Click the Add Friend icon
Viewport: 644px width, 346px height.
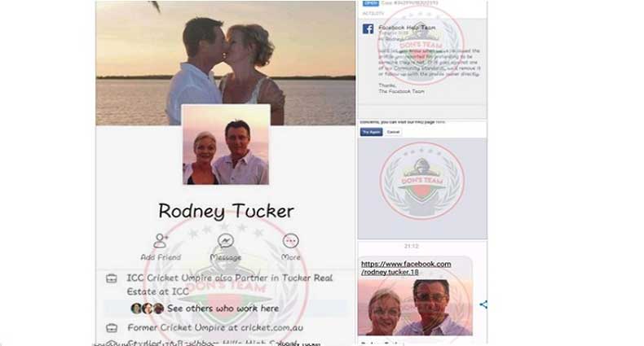pyautogui.click(x=161, y=241)
